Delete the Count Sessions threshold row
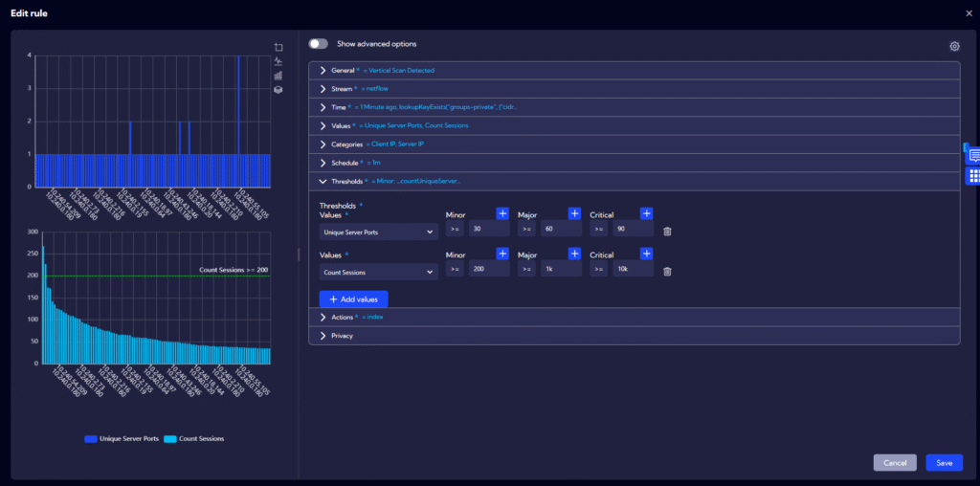Viewport: 980px width, 486px height. pyautogui.click(x=667, y=271)
